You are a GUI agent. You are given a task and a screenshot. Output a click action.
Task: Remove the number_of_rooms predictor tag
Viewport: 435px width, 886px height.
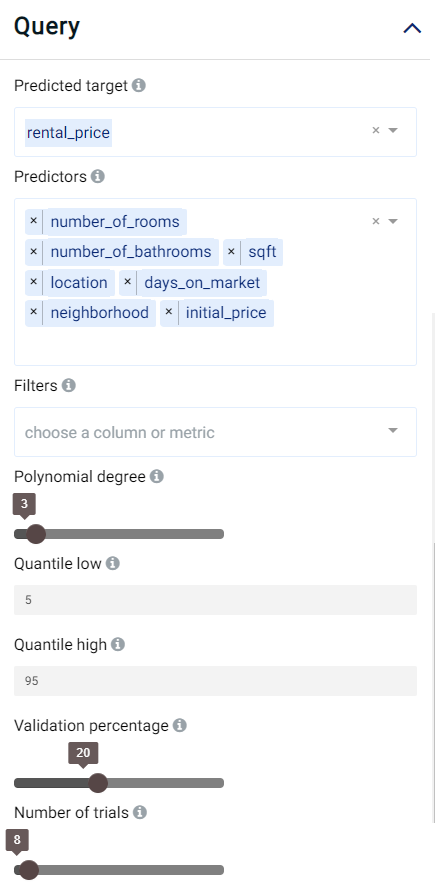33,221
